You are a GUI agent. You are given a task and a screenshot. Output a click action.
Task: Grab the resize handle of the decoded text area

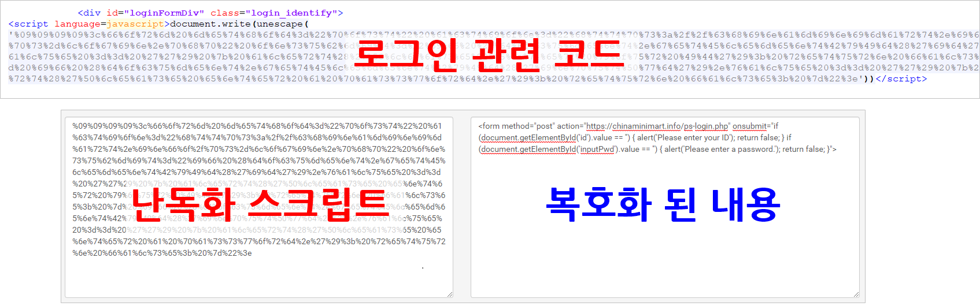click(856, 294)
